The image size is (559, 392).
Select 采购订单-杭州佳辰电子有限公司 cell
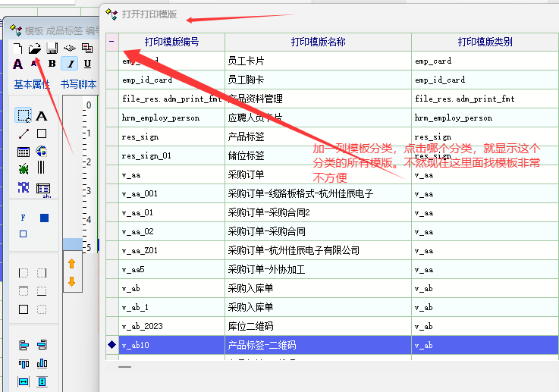[318, 250]
